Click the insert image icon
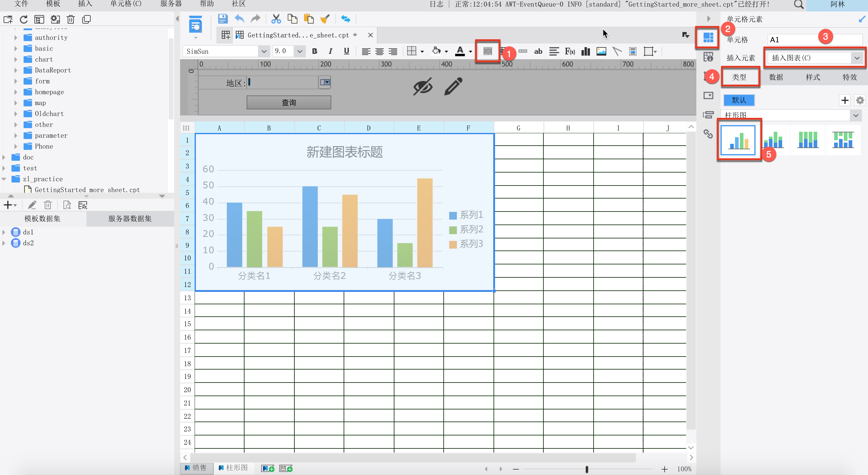This screenshot has height=475, width=868. [x=601, y=51]
